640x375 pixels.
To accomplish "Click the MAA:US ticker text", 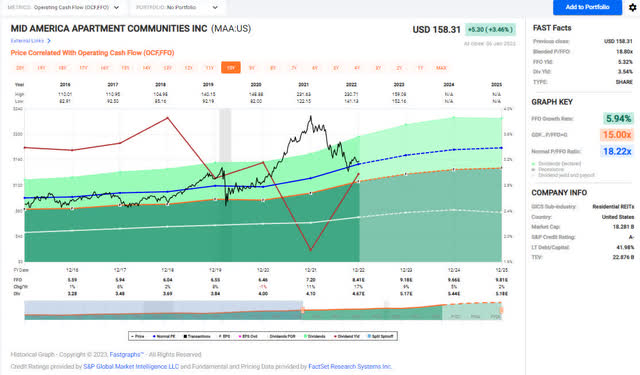I will [x=231, y=29].
